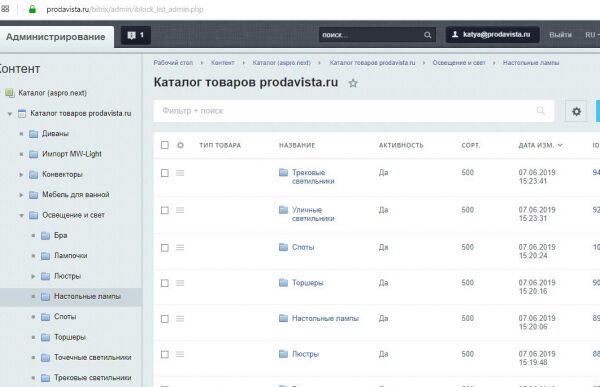Open the notifications icon with counter 1
Viewport: 600px width, 387px height.
pos(135,35)
